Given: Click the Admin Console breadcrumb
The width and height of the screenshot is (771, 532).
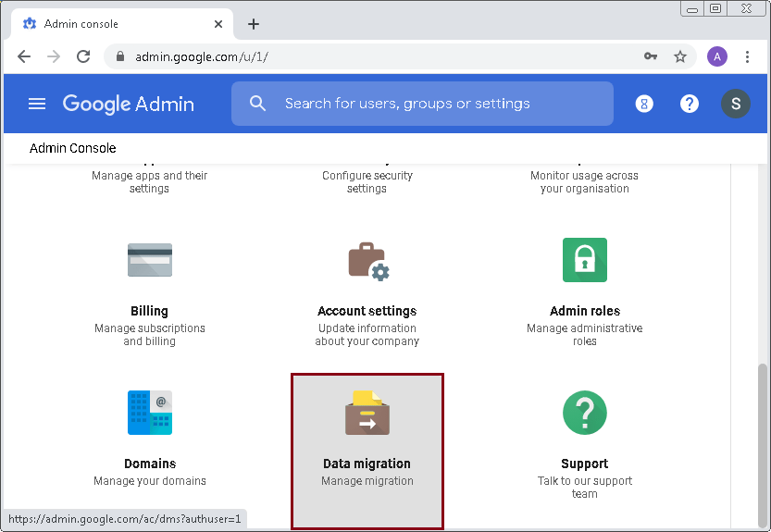Looking at the screenshot, I should (x=73, y=148).
